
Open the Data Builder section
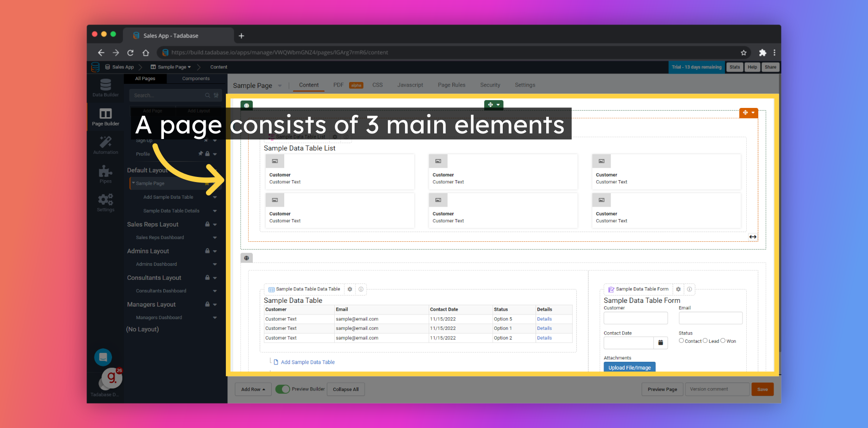coord(106,88)
